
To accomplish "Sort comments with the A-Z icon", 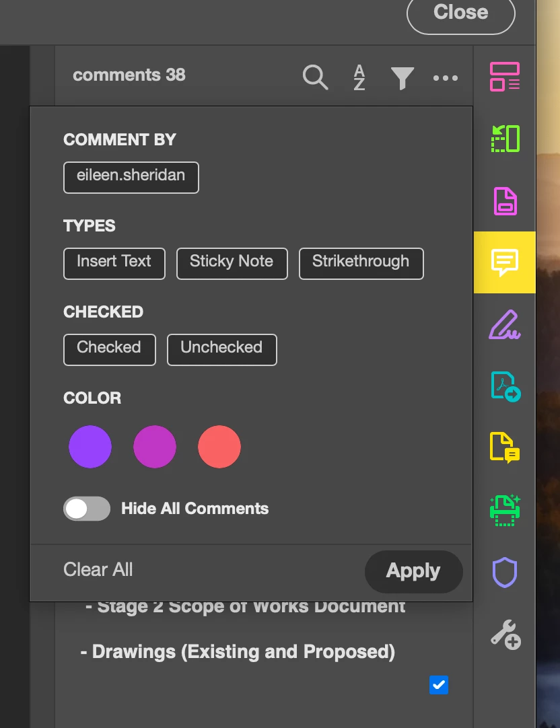I will 359,77.
